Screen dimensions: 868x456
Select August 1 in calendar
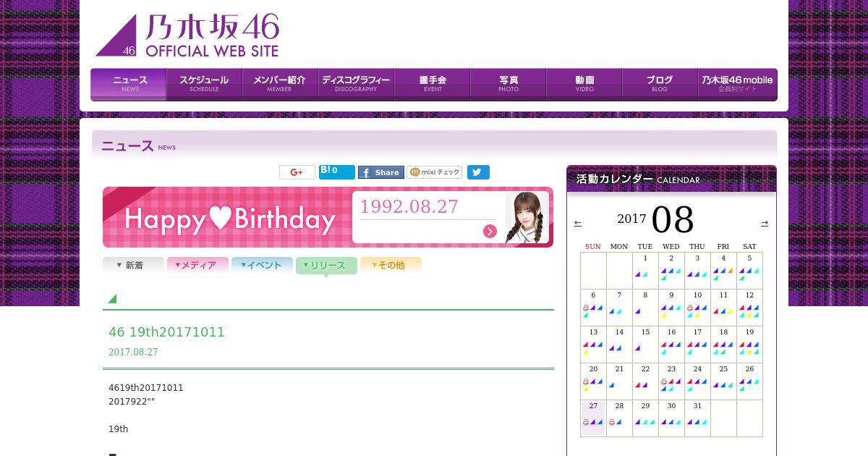(x=645, y=270)
